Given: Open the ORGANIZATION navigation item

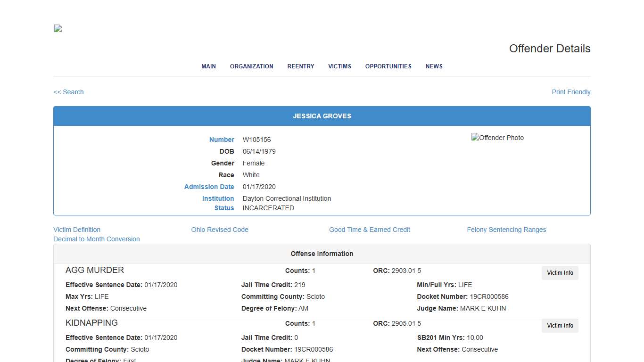Looking at the screenshot, I should 251,66.
